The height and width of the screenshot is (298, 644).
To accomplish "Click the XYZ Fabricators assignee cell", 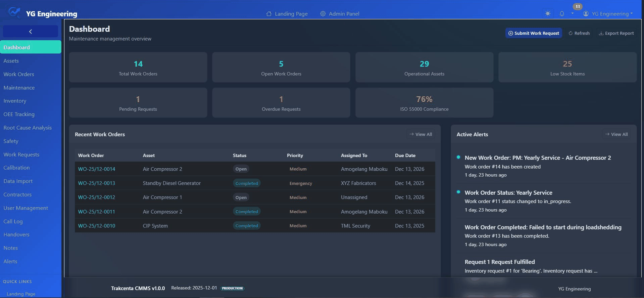I will (358, 183).
